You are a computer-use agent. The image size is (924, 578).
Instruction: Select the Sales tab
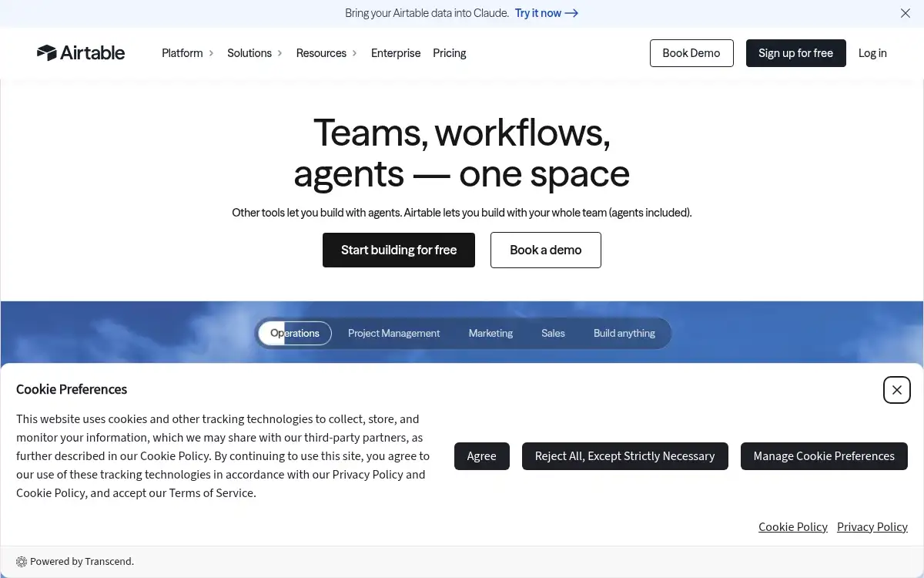[x=553, y=333]
